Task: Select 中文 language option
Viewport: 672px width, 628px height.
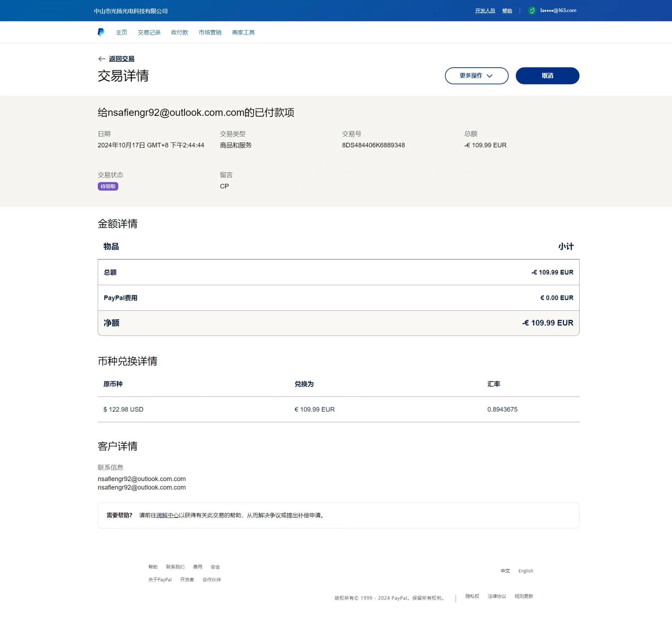Action: click(505, 571)
